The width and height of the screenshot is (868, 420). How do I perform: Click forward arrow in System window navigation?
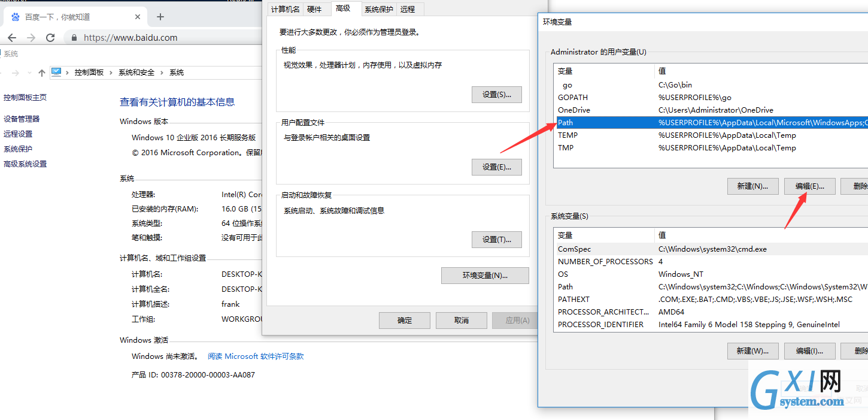tap(16, 72)
